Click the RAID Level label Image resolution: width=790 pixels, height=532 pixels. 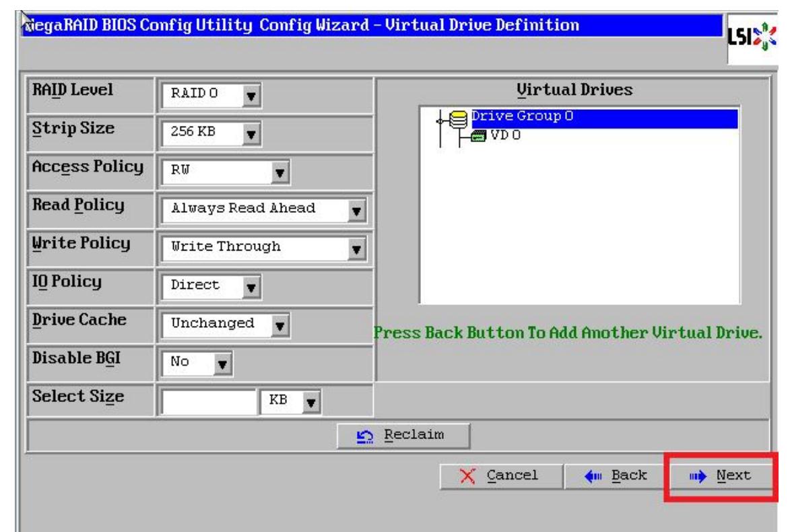(x=73, y=91)
